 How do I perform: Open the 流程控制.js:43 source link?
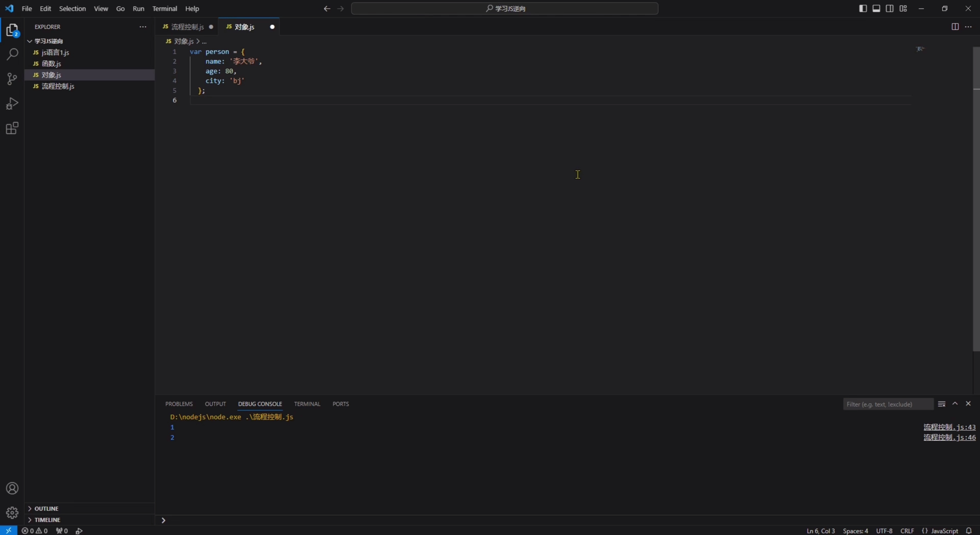[949, 427]
